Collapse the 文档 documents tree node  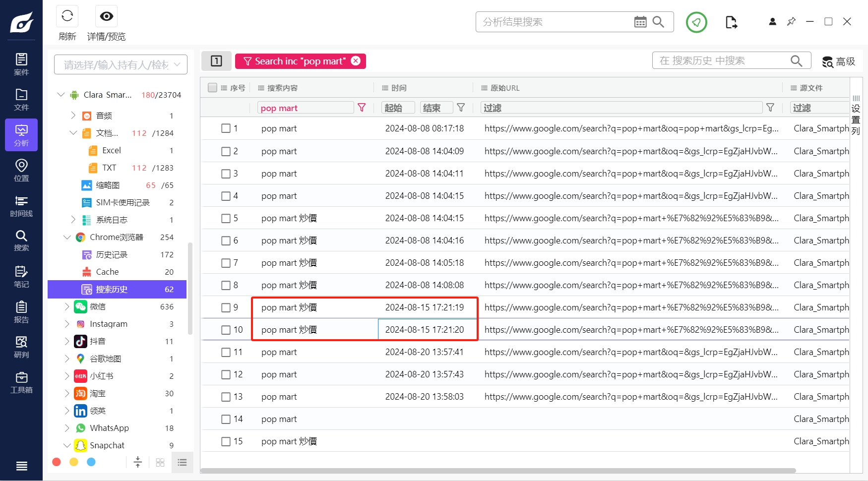[73, 132]
